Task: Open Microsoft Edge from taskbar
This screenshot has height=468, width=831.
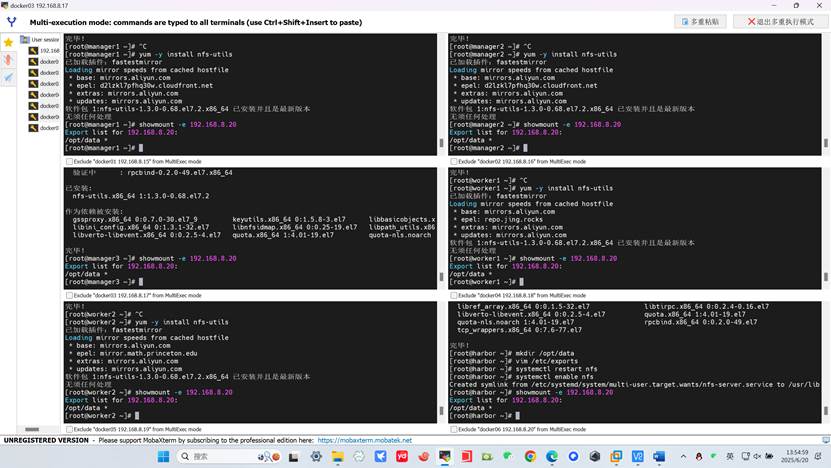Action: coord(552,456)
